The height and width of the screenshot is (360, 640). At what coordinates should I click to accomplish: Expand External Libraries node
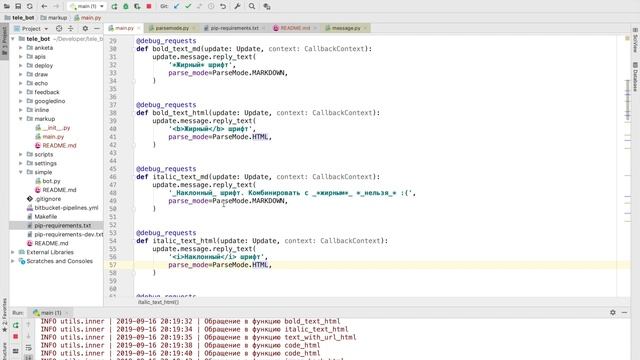(x=13, y=252)
